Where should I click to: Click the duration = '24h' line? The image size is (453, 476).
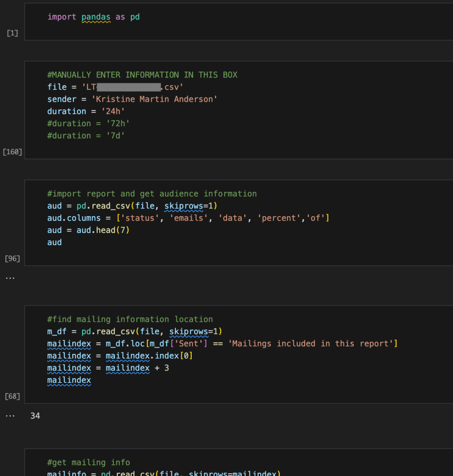[x=86, y=111]
